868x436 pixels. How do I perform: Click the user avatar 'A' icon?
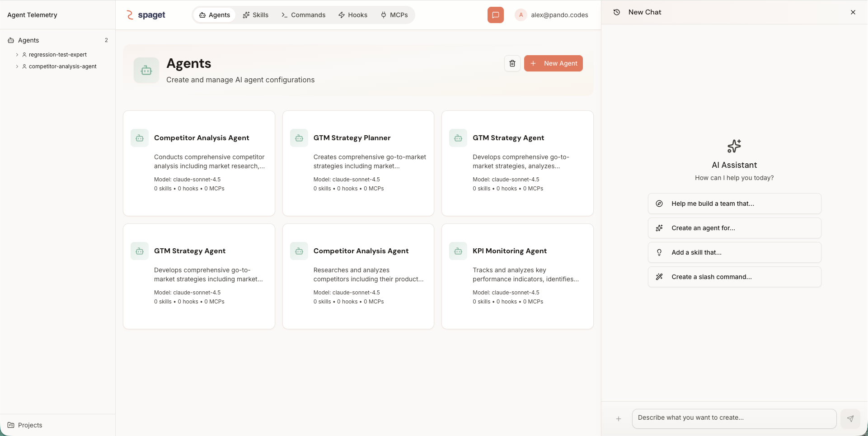[x=521, y=15]
